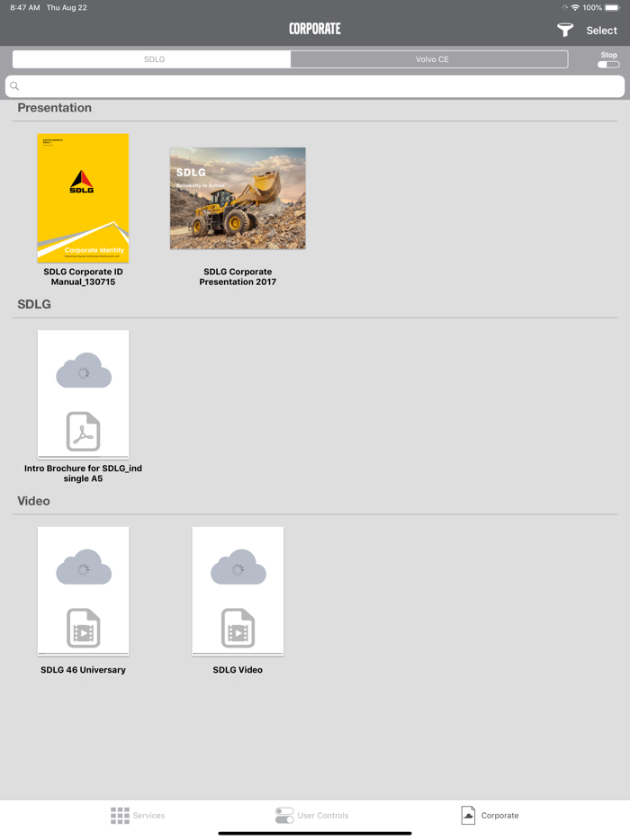Open the User Controls tab label
630x840 pixels.
point(323,816)
